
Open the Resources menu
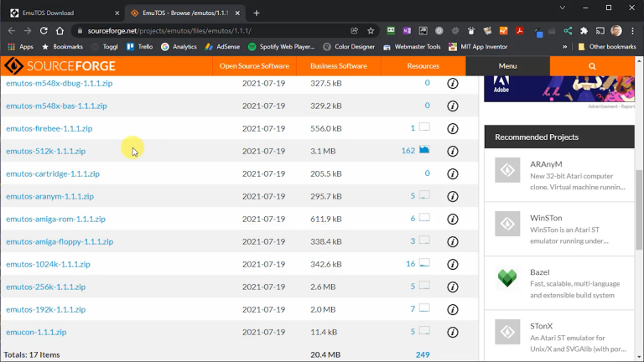(x=423, y=66)
